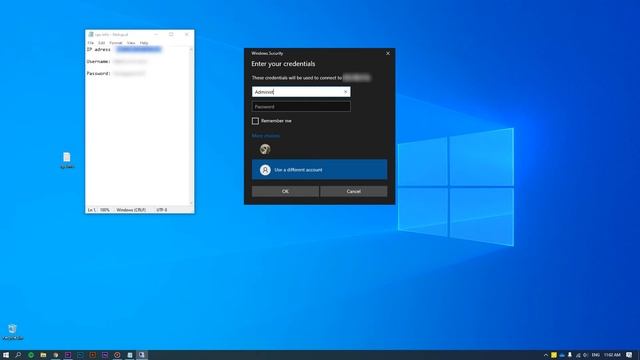
Task: Choose 'Use a different account' option
Action: point(319,170)
